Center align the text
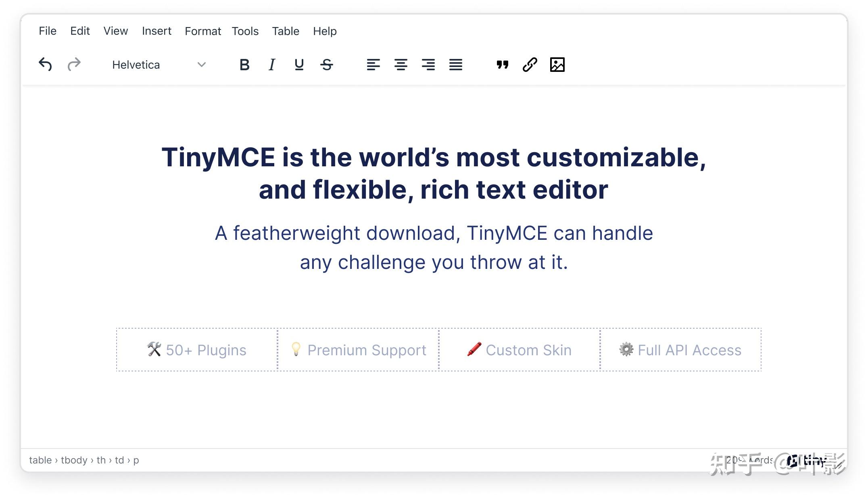This screenshot has height=499, width=868. pyautogui.click(x=401, y=65)
